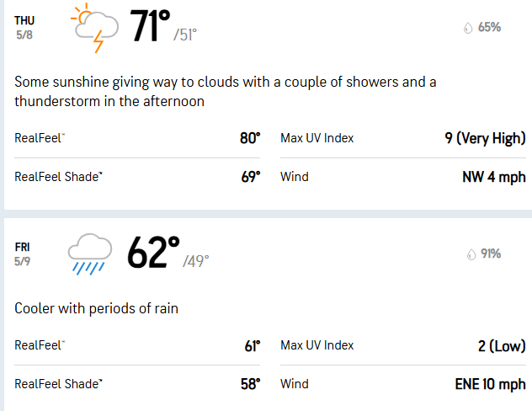Click Thursday's 65% precipitation chance
Screen dimensions: 532x411
click(x=489, y=28)
